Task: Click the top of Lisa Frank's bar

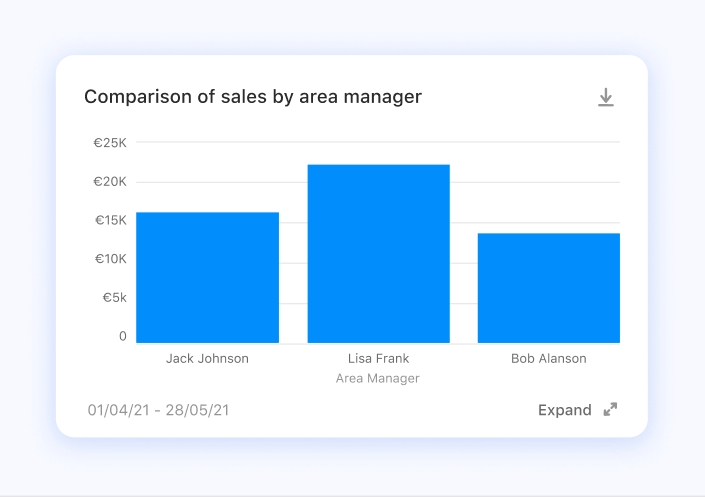Action: (x=378, y=166)
